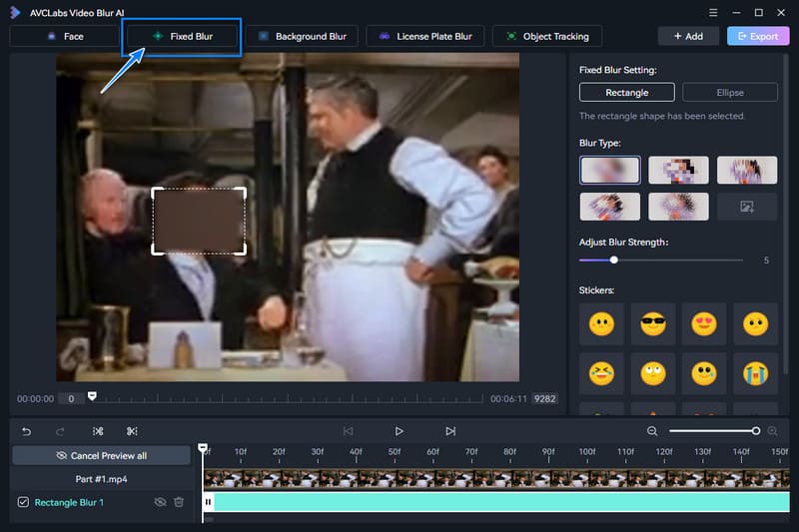
Task: Pick the surprised face sticker in first row
Action: pos(755,324)
